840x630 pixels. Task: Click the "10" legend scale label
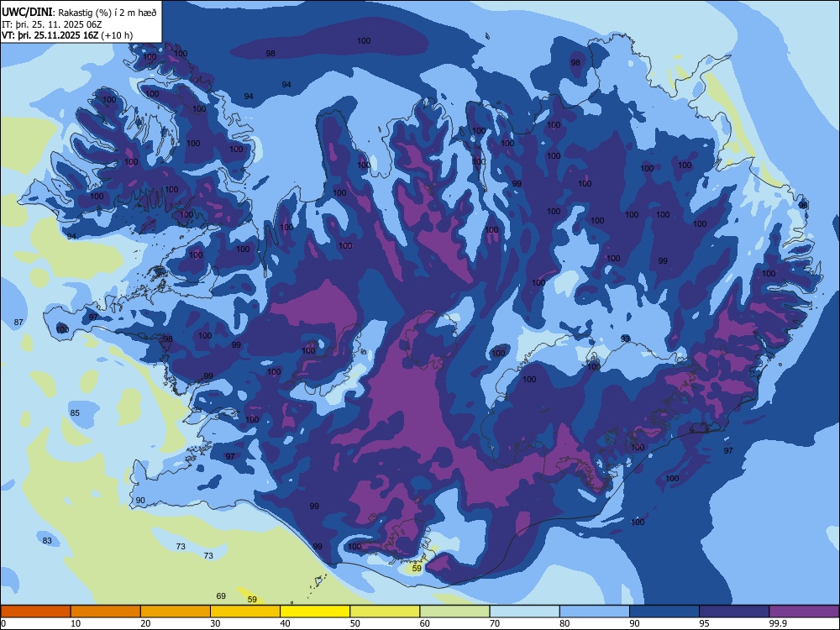(76, 623)
